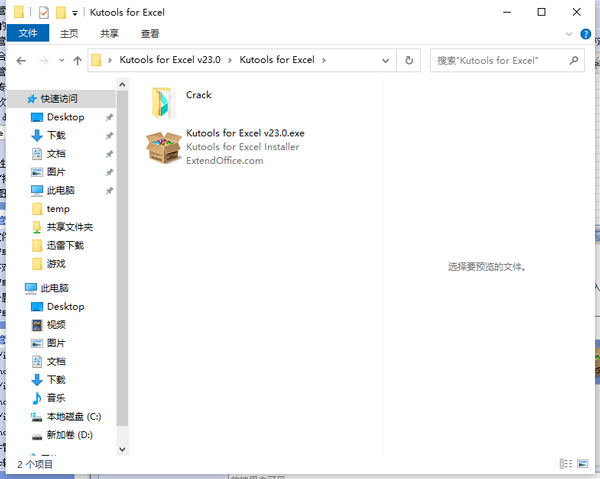Switch to large icons view in status bar
Screen dimensions: 600x479
[582, 464]
